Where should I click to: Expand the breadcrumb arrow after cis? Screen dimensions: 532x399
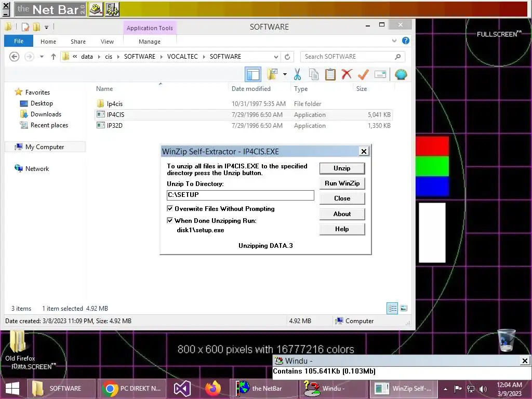tap(118, 57)
